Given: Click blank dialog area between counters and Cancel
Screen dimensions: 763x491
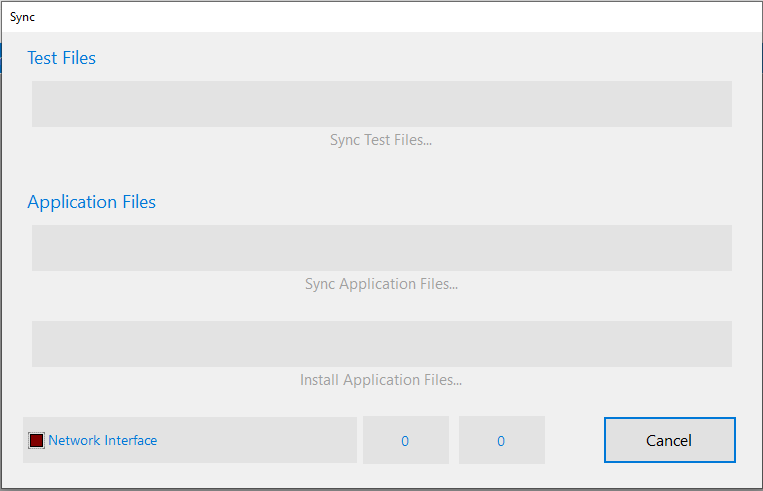Looking at the screenshot, I should point(575,440).
